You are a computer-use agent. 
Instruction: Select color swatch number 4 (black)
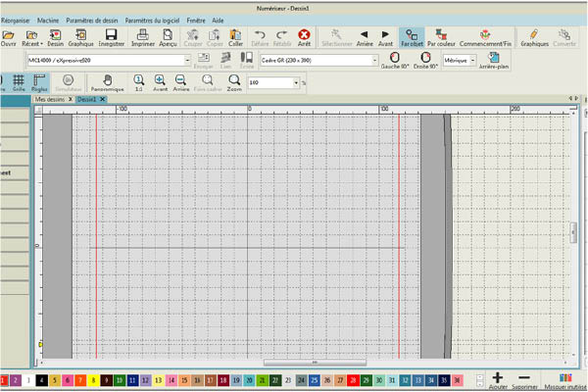[x=40, y=378]
